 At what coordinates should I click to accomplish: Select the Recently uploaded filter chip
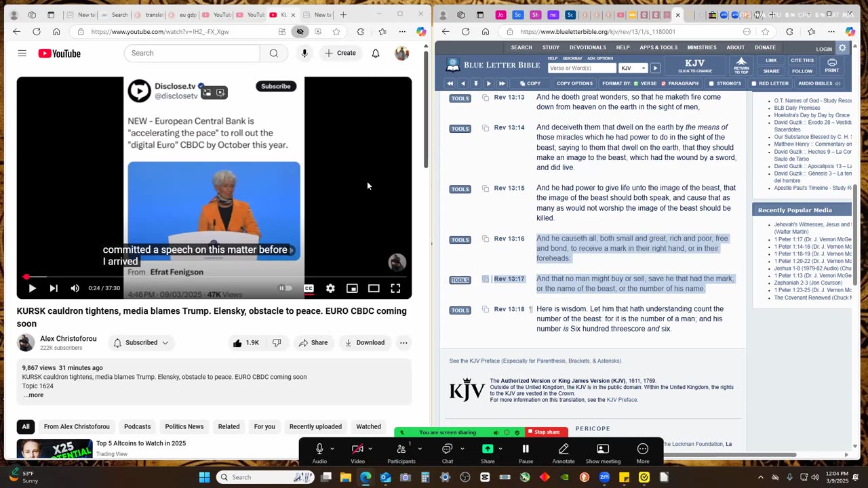pyautogui.click(x=315, y=426)
